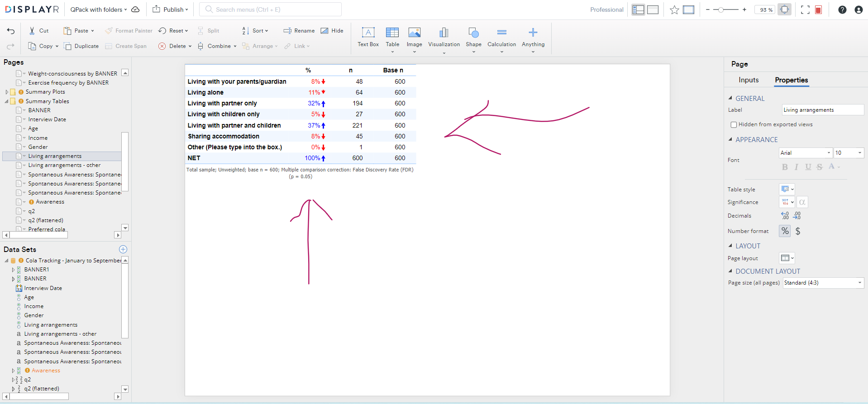Image resolution: width=868 pixels, height=404 pixels.
Task: Toggle Underline font formatting
Action: point(808,167)
